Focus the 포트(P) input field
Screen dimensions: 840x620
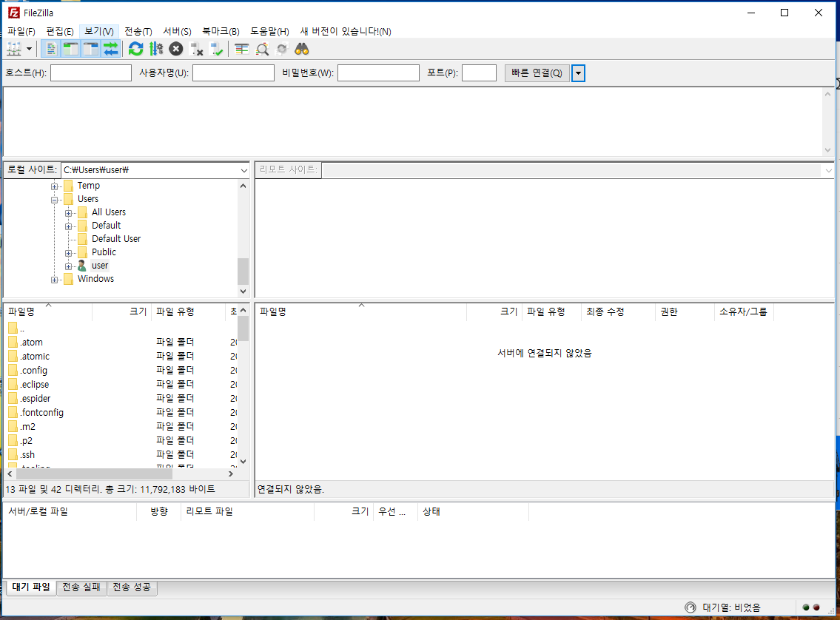pyautogui.click(x=479, y=73)
